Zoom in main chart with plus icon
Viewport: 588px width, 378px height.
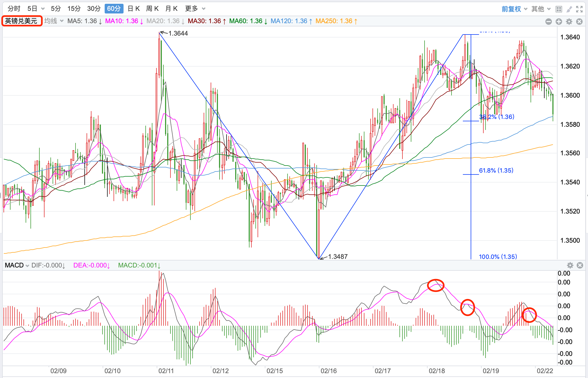[559, 22]
